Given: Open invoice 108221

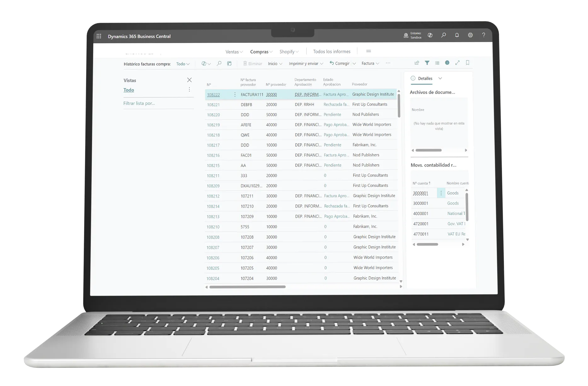Looking at the screenshot, I should [x=213, y=105].
